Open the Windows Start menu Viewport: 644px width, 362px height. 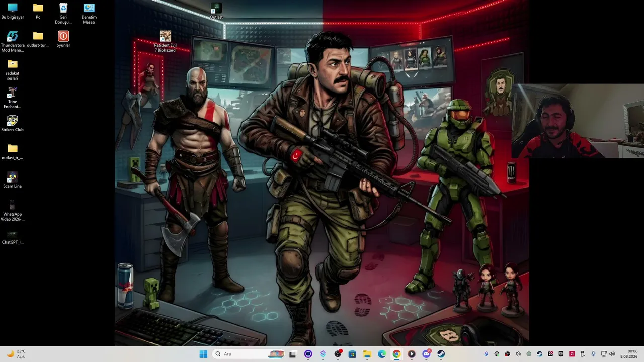(x=203, y=354)
